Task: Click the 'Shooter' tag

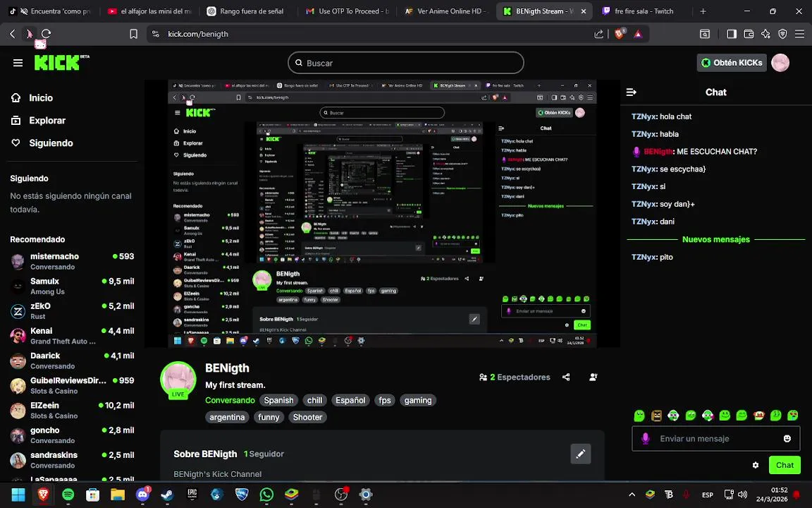Action: pos(307,417)
